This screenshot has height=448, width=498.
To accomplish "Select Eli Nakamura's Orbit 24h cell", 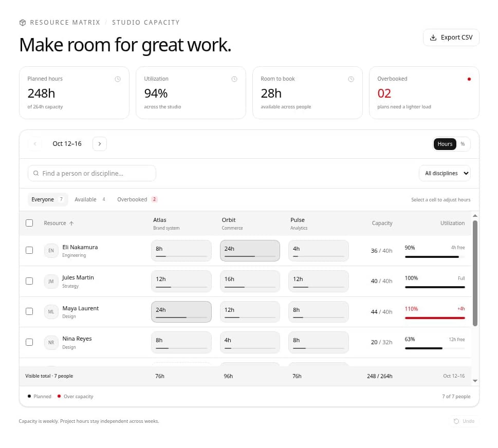I will (x=250, y=251).
